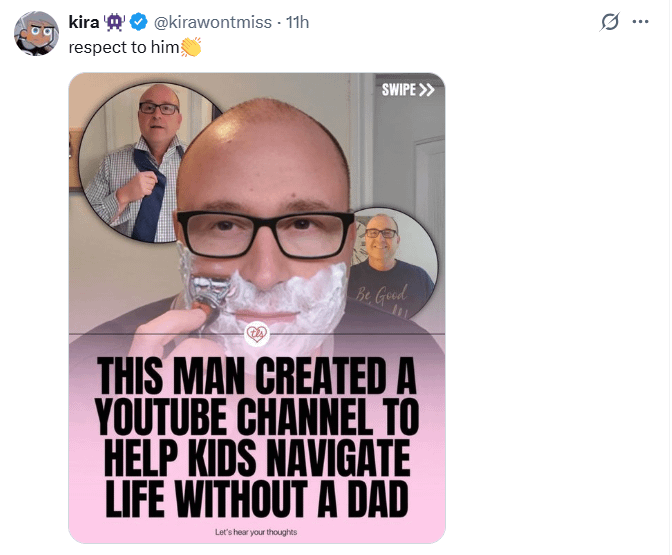This screenshot has width=672, height=555.
Task: Select the tweet text "respect to him"
Action: click(123, 47)
